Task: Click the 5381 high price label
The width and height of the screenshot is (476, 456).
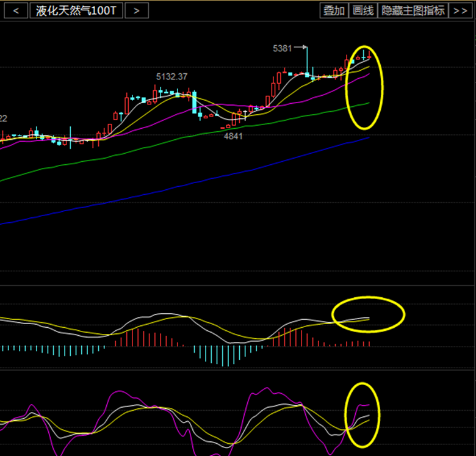Action: (283, 48)
